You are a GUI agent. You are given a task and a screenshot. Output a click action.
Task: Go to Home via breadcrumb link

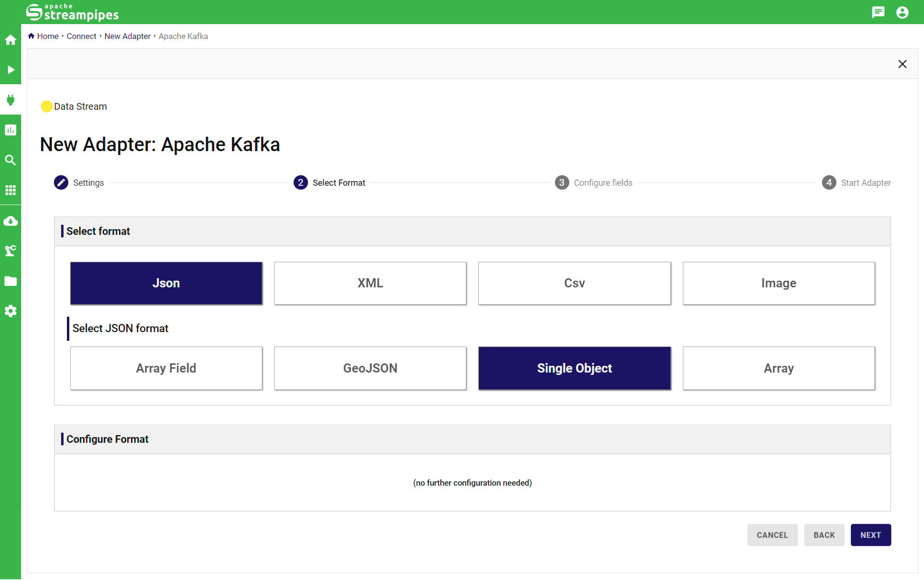point(48,36)
